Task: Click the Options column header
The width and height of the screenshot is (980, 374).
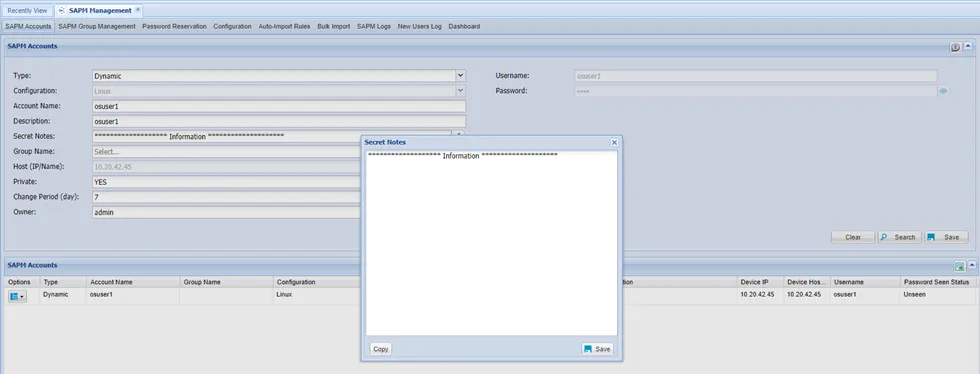Action: (22, 282)
